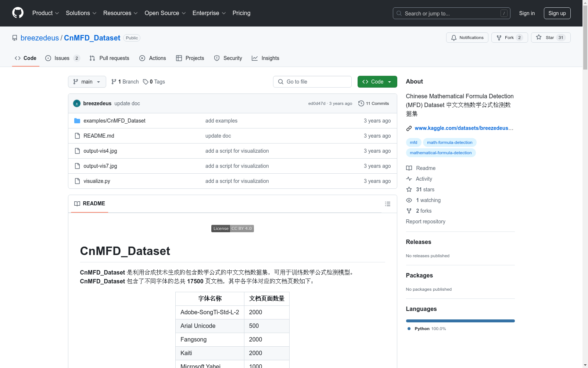The height and width of the screenshot is (368, 588).
Task: Click the README book icon in the file header
Action: pyautogui.click(x=77, y=204)
